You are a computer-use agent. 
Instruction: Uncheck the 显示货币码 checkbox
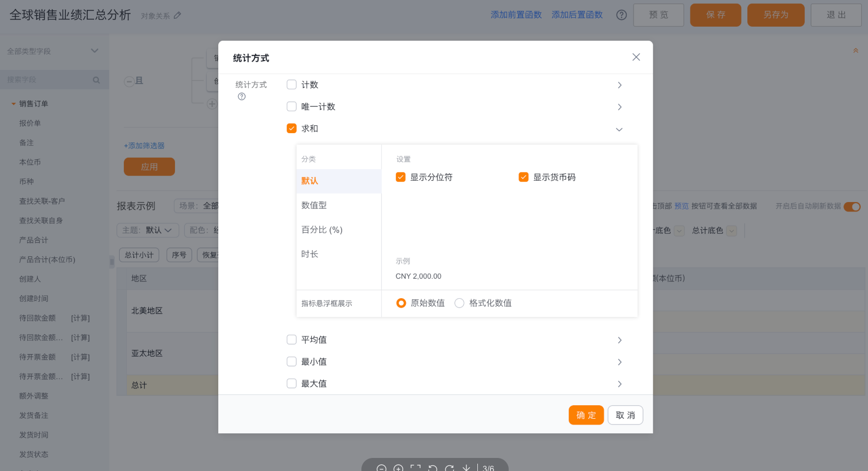[x=523, y=177]
